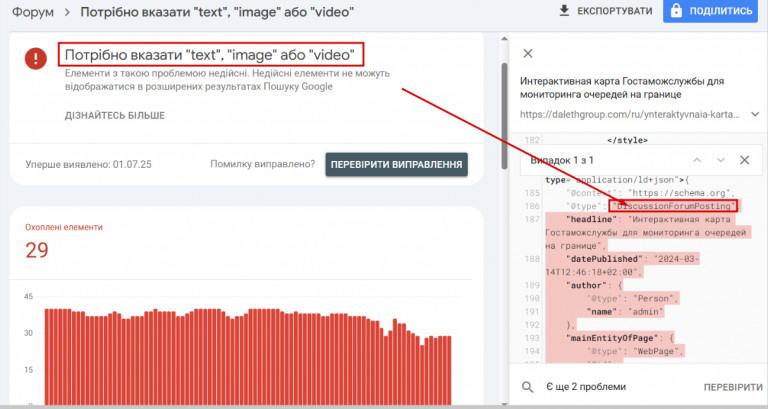Click ДІЗНАЙТЕСЬ БІЛЬШЕ link

(x=115, y=116)
